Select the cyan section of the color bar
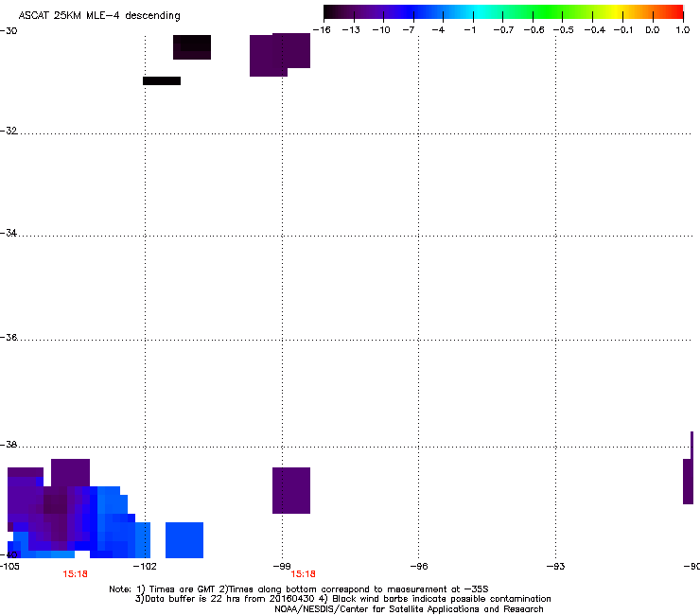The height and width of the screenshot is (615, 700). coord(478,12)
